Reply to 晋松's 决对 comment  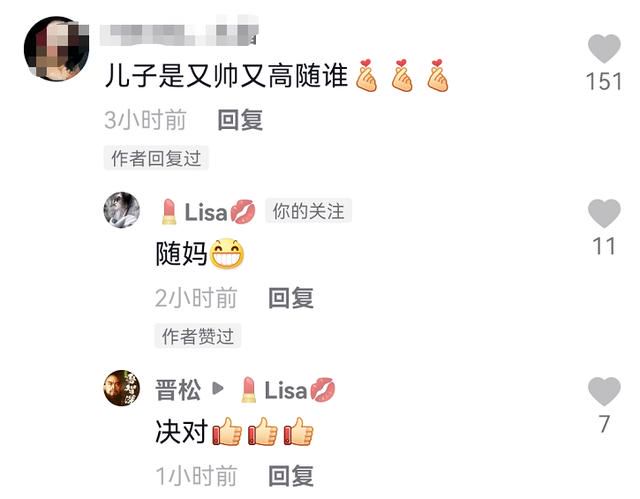coord(291,475)
